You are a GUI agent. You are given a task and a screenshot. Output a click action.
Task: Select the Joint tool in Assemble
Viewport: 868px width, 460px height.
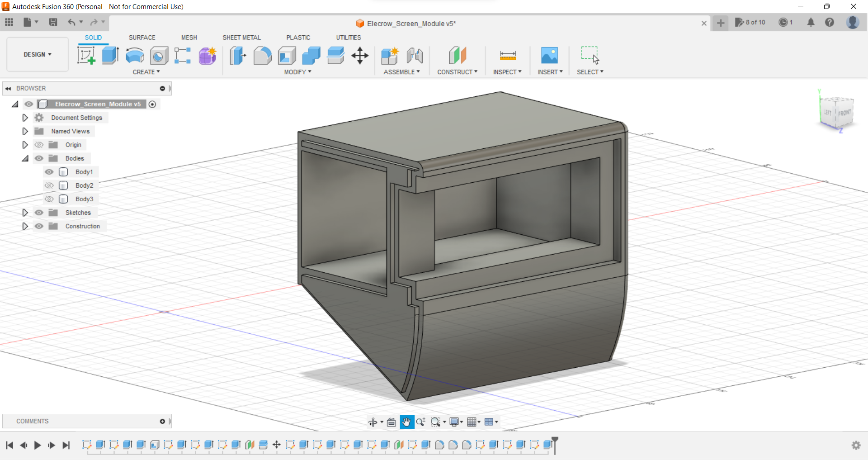coord(414,56)
